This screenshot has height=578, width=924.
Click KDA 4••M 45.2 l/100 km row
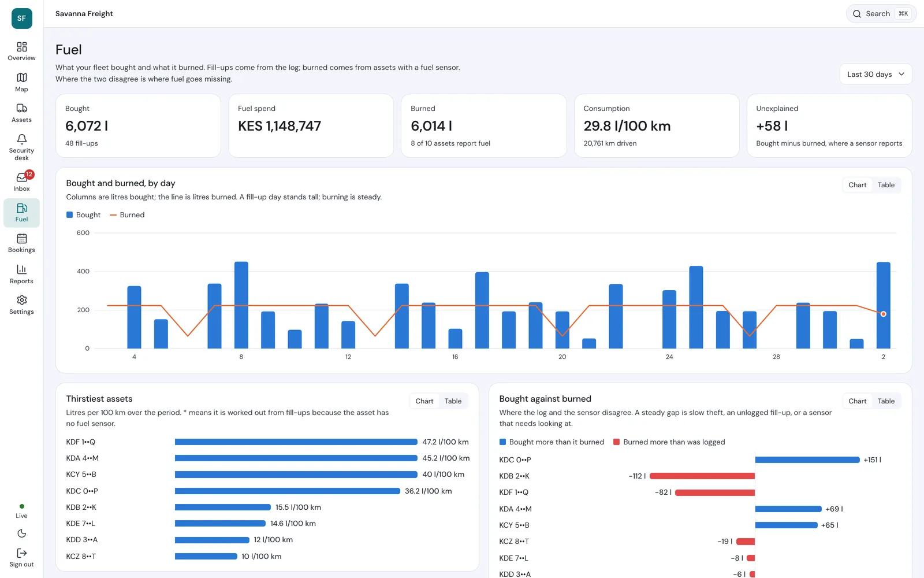[268, 458]
